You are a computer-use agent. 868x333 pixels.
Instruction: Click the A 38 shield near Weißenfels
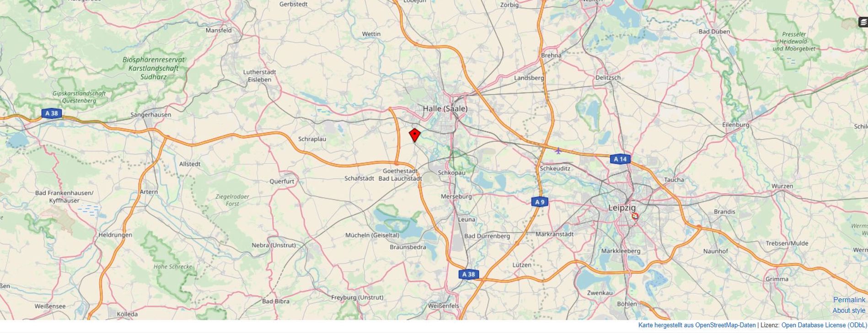[x=469, y=274]
